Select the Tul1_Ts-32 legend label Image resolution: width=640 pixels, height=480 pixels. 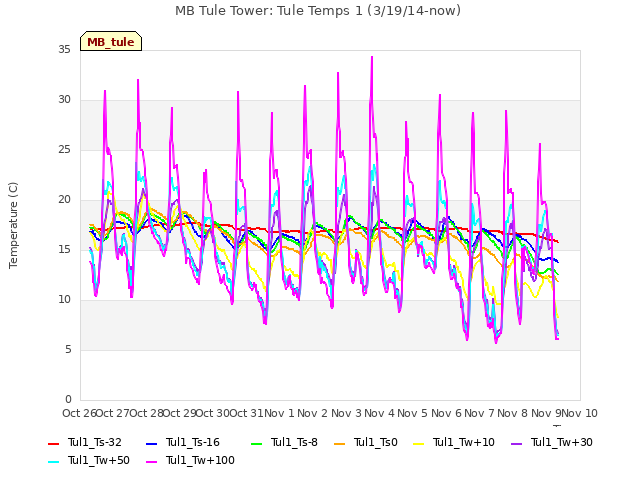point(95,442)
